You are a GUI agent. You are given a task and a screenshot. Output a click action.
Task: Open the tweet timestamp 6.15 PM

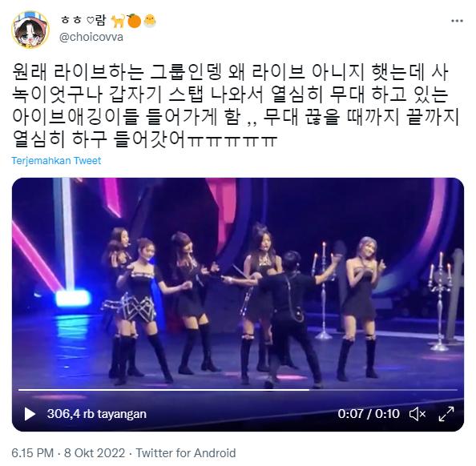coord(32,453)
